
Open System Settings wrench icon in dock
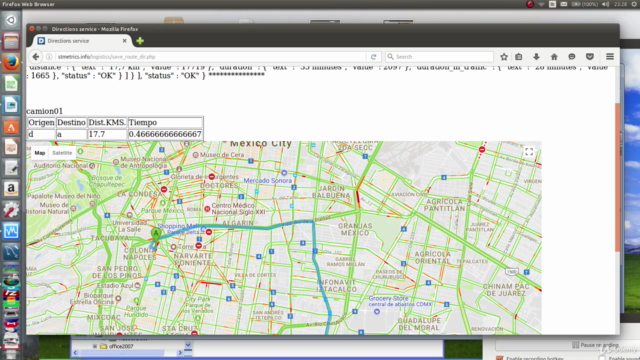pos(11,210)
